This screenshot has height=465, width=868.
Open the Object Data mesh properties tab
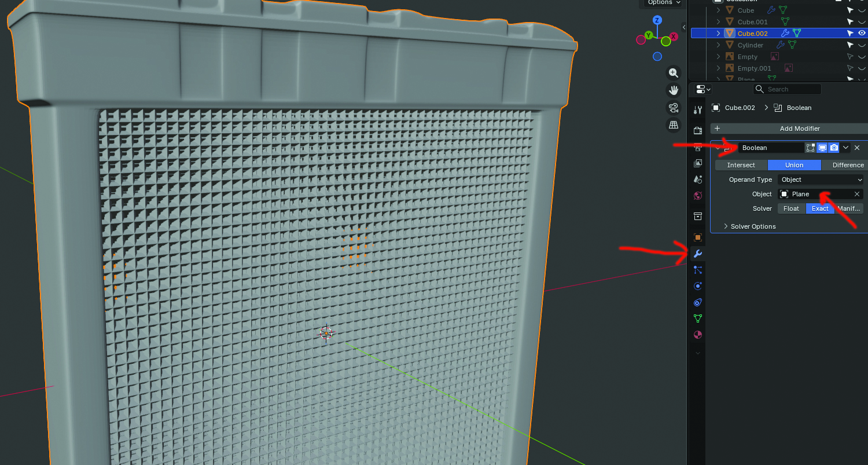pyautogui.click(x=698, y=318)
